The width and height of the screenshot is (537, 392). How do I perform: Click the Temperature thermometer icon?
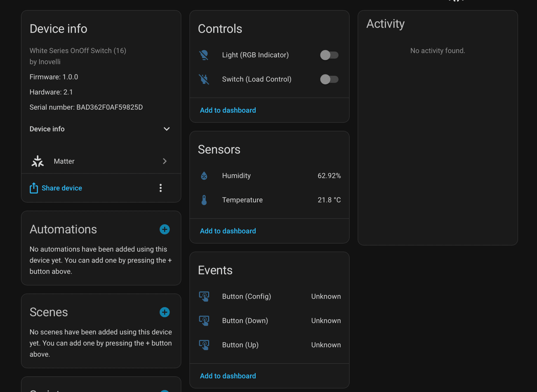click(x=204, y=200)
